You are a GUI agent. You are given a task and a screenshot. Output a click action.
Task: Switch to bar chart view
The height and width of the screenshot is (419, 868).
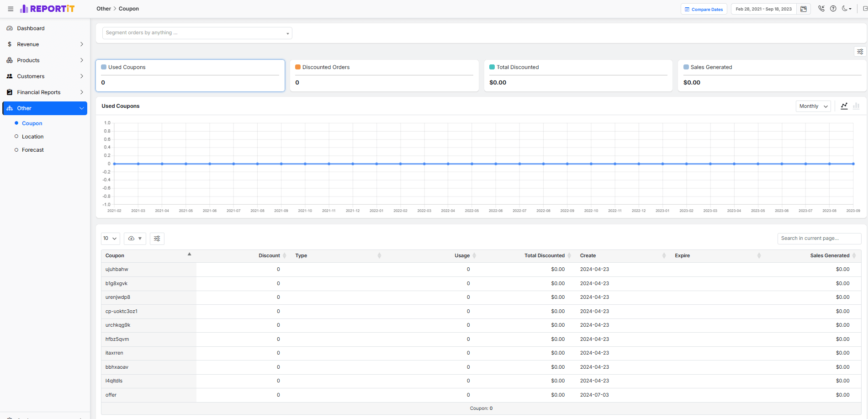coord(856,106)
